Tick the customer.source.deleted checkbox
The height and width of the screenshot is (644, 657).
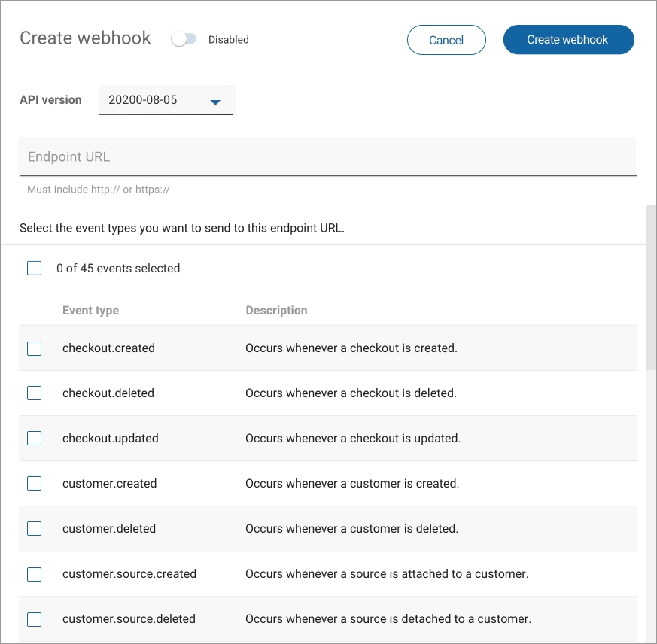(x=35, y=619)
